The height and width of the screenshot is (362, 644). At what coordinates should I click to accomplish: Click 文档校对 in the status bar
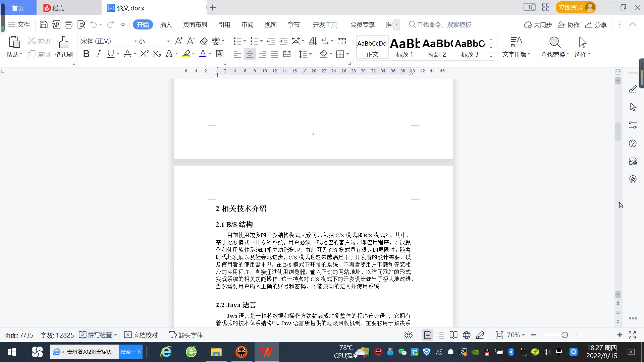click(141, 335)
